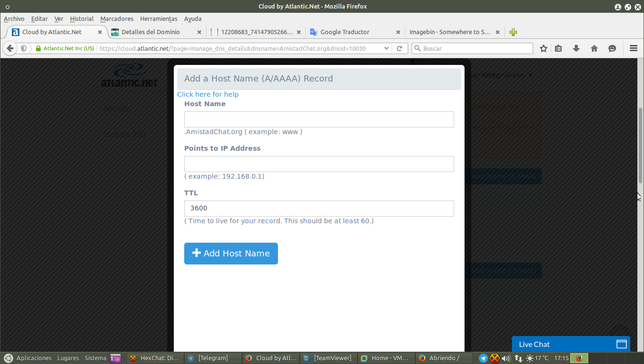Close the Imagebin tab

click(x=498, y=32)
